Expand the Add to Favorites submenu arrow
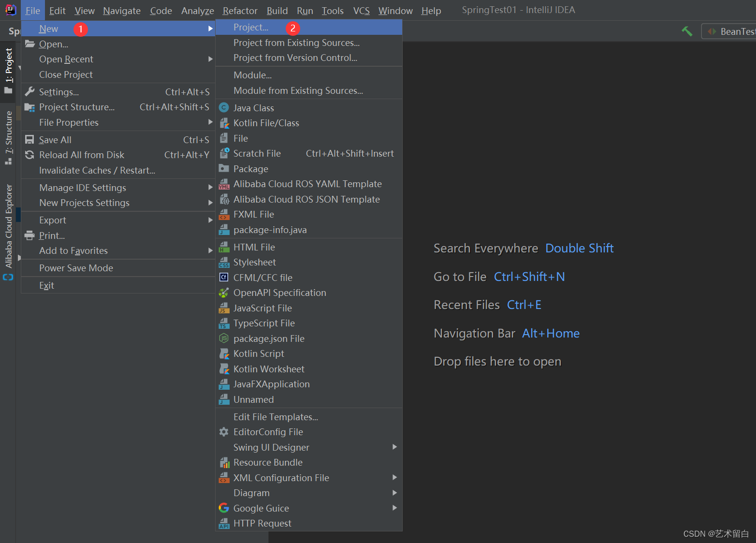Screen dimensions: 756x543 click(210, 250)
